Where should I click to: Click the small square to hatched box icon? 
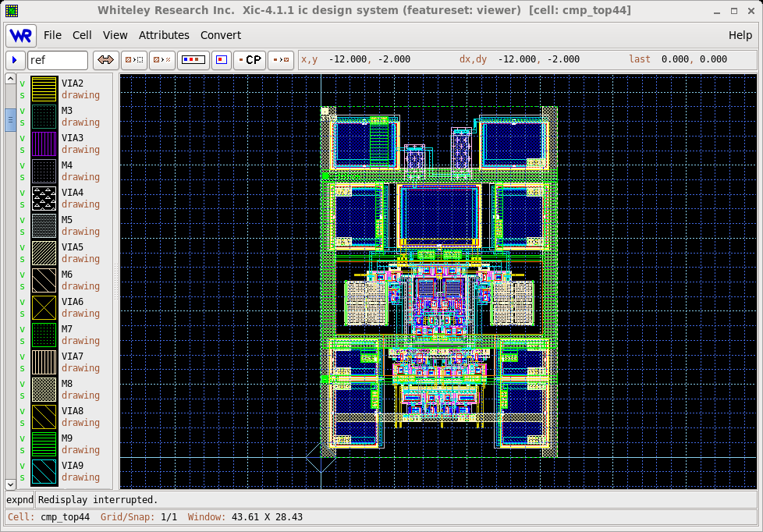coord(281,60)
